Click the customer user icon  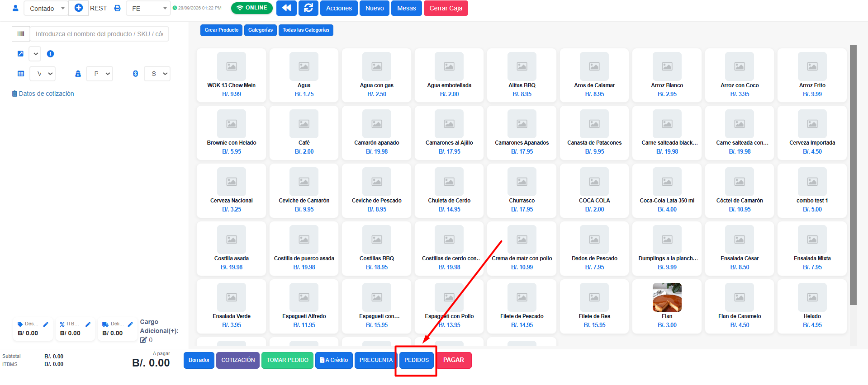point(15,8)
